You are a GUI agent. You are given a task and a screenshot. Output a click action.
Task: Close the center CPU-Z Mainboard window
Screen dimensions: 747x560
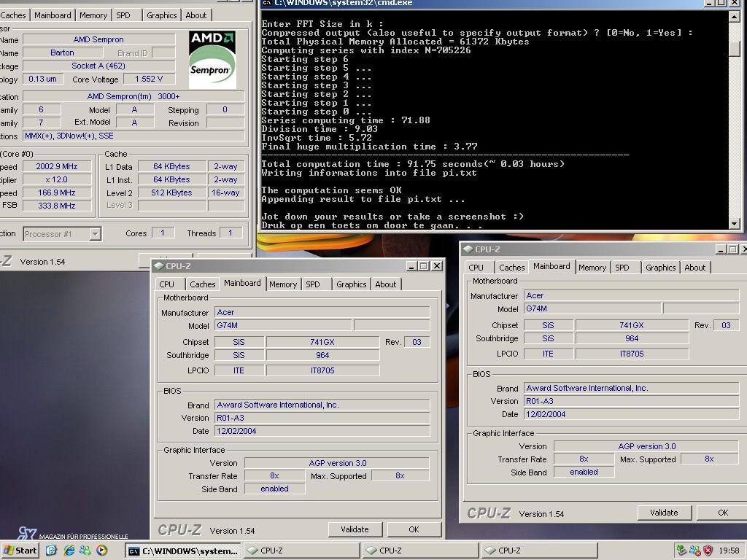tap(436, 265)
